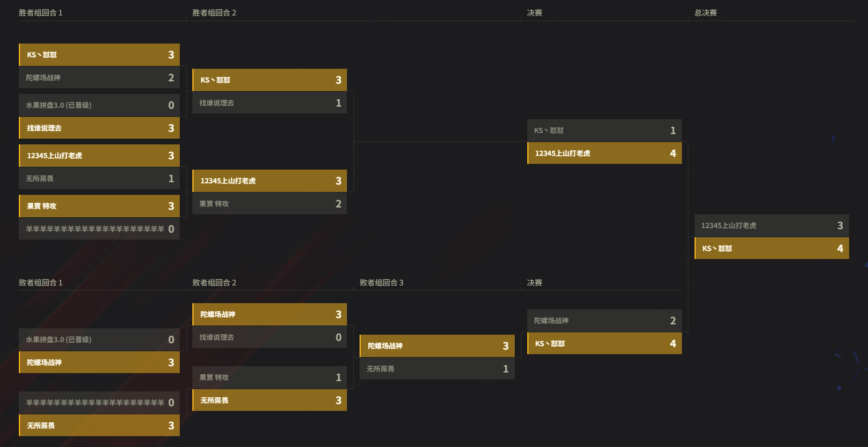Open 水果拼盘3.0 (已晋级) in 胜者组回合 1
Screen dimensions: 868x447
[x=99, y=105]
